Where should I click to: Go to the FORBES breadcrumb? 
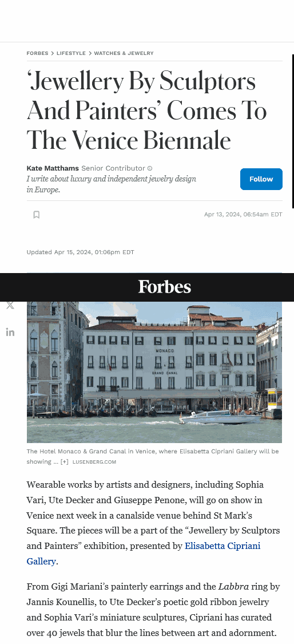[37, 53]
